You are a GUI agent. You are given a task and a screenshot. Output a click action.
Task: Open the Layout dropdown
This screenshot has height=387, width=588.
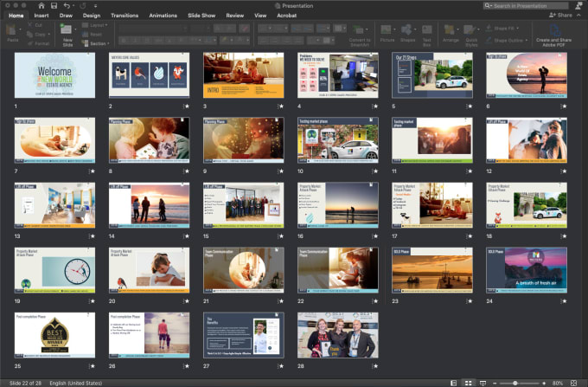pyautogui.click(x=94, y=25)
